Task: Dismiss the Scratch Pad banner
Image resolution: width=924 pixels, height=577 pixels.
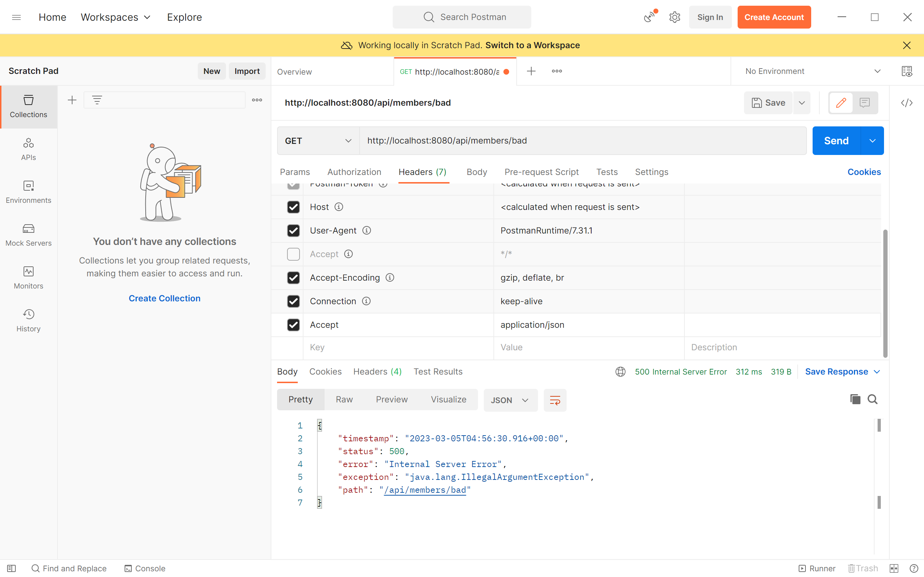Action: (907, 45)
